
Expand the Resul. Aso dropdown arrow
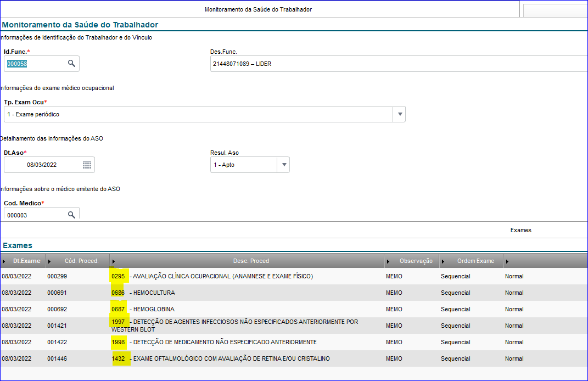tap(284, 165)
